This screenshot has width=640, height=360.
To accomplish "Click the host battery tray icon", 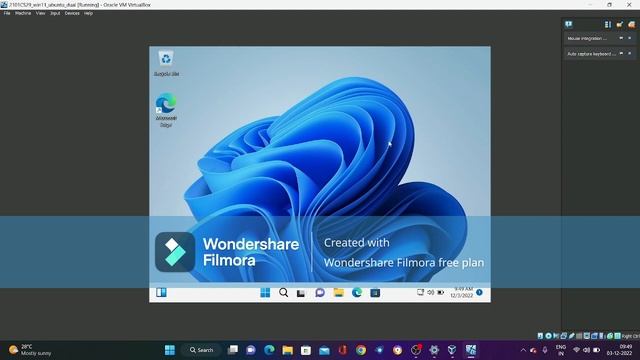I will coord(596,350).
